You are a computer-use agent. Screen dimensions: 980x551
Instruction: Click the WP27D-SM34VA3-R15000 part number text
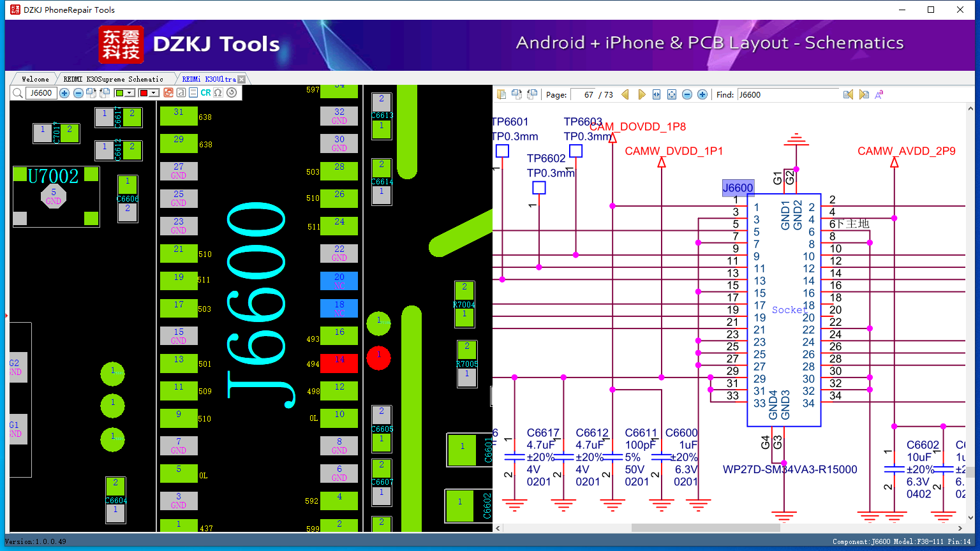pos(790,470)
